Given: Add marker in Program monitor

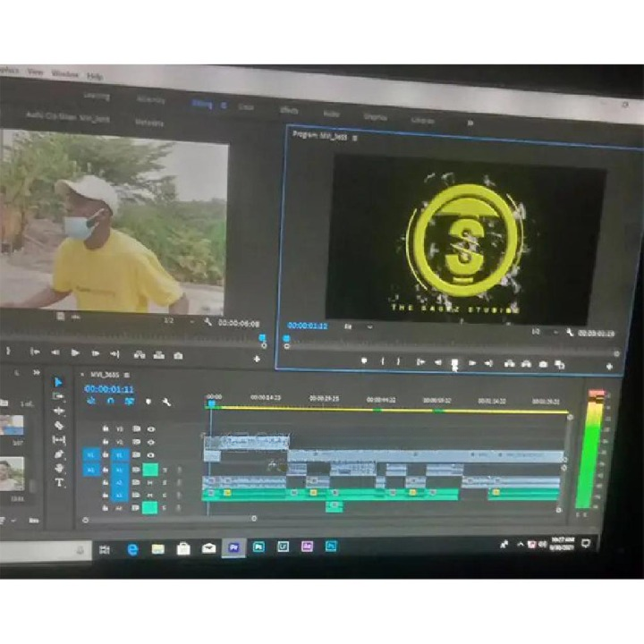Looking at the screenshot, I should (x=364, y=361).
